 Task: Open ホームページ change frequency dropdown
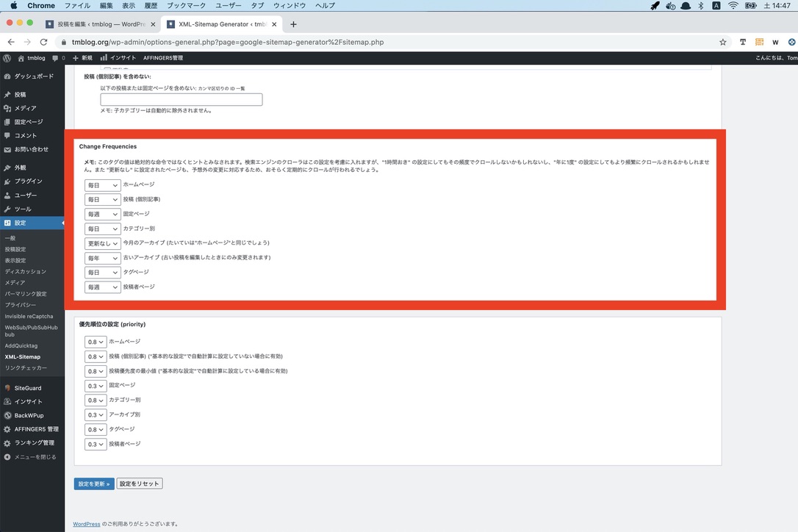tap(102, 185)
